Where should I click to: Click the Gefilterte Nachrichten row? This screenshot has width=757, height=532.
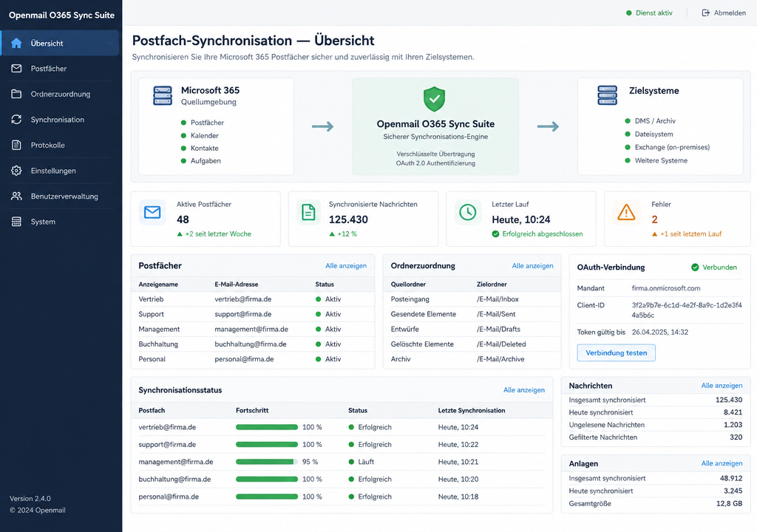656,437
